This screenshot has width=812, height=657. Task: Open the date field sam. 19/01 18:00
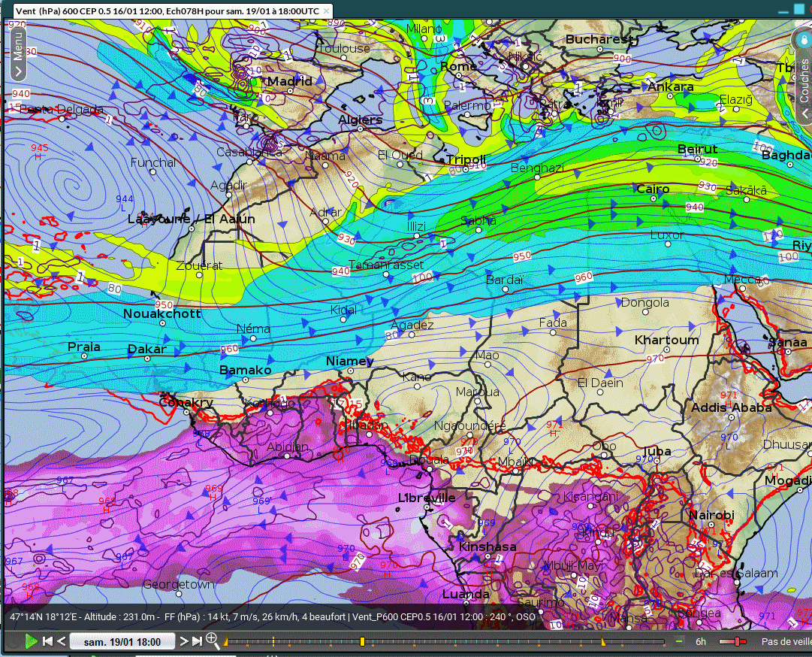tap(122, 641)
